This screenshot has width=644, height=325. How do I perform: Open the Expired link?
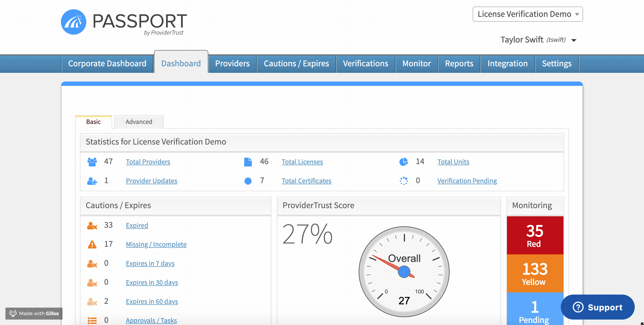[137, 226]
